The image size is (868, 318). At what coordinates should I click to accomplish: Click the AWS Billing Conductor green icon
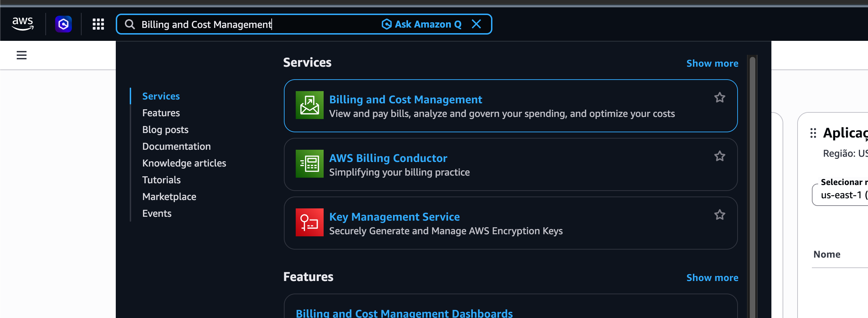(x=310, y=164)
